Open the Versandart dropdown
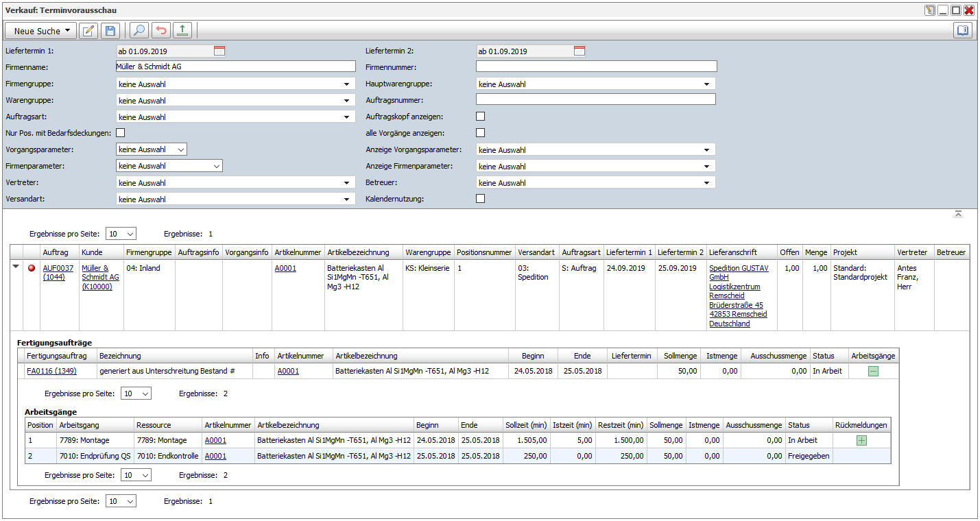 236,199
